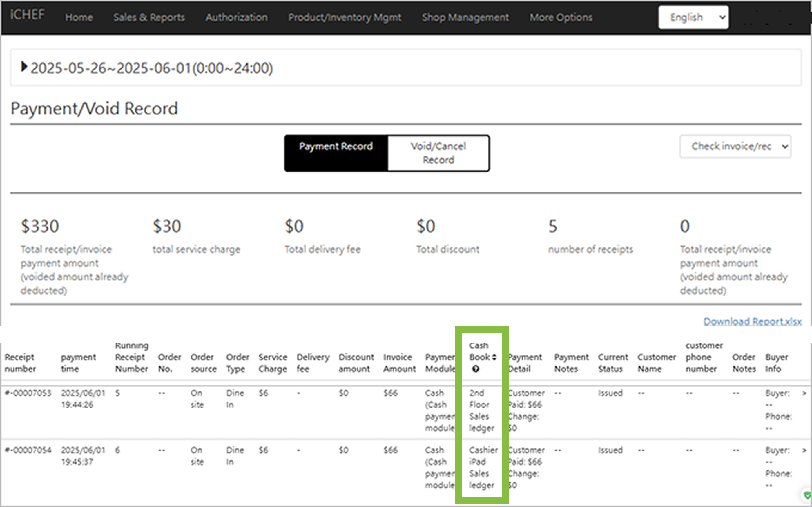This screenshot has width=812, height=507.
Task: Open the Authorization menu
Action: coord(237,17)
